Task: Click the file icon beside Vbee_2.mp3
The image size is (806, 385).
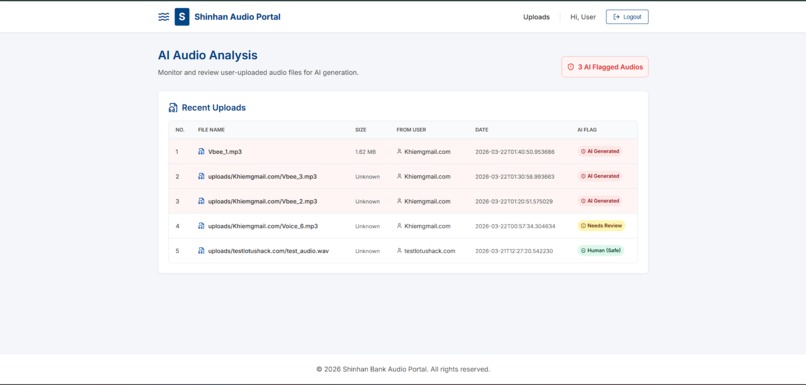Action: (202, 201)
